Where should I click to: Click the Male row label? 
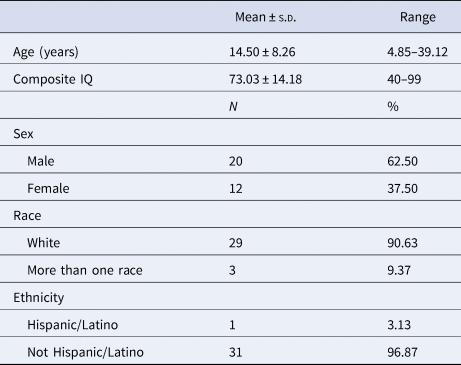[x=41, y=161]
